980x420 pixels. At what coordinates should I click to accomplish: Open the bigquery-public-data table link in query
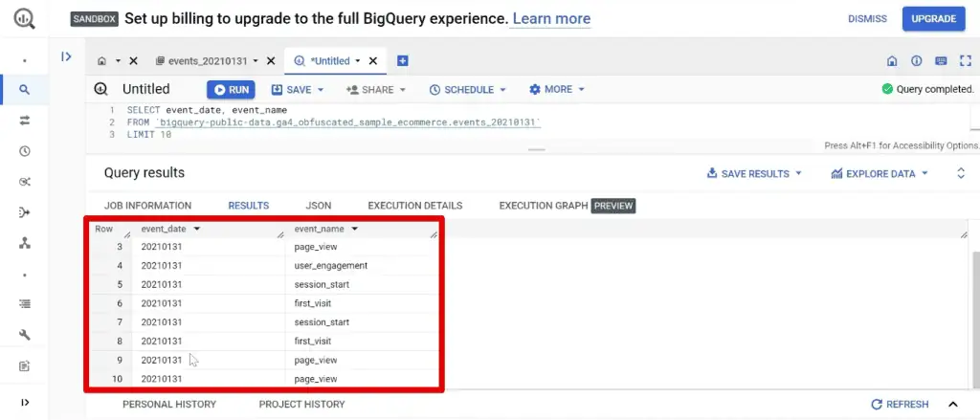click(347, 122)
